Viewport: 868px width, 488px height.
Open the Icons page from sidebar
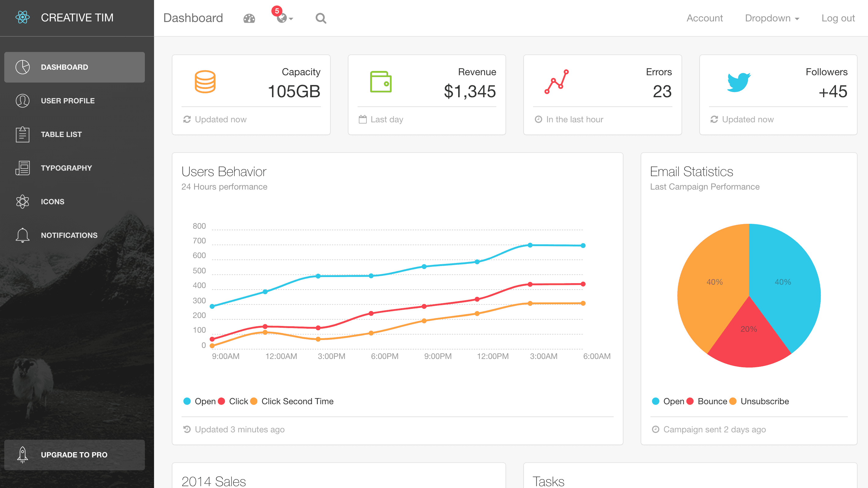click(52, 201)
